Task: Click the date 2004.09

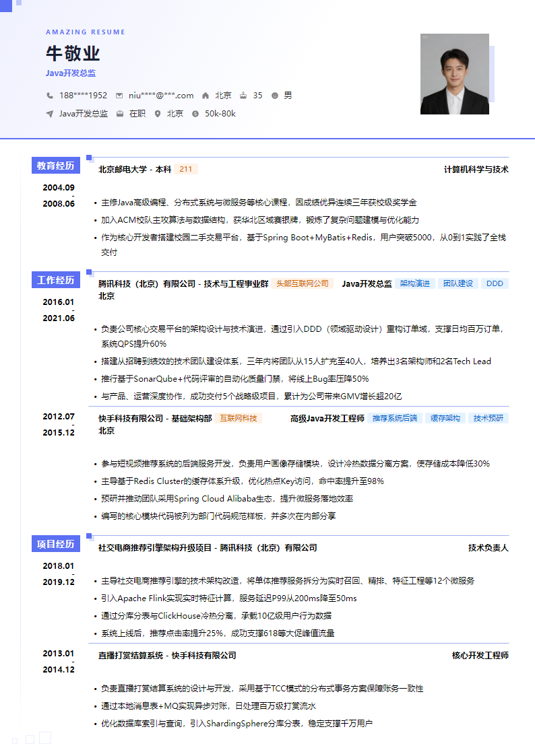Action: tap(59, 188)
